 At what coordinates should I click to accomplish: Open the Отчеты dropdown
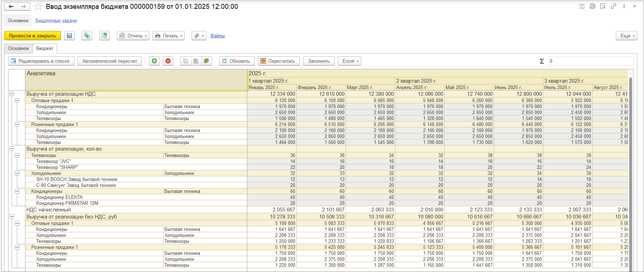133,36
